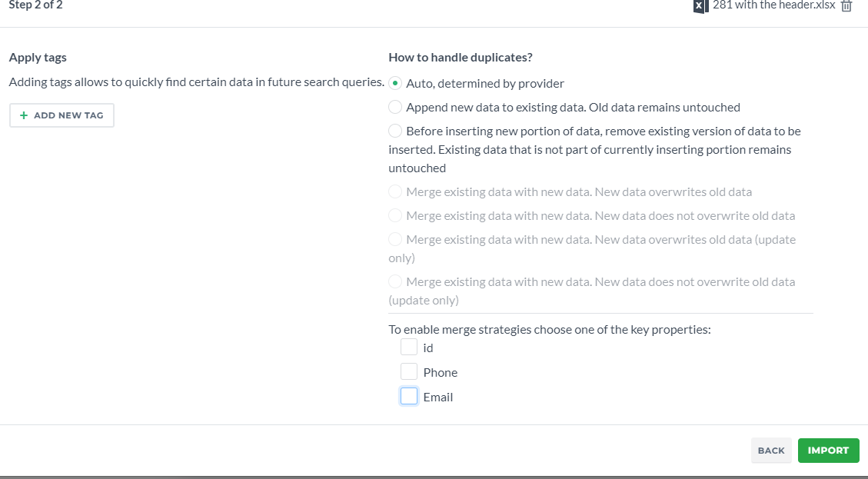
Task: Choose Append new data to existing data
Action: (x=394, y=107)
